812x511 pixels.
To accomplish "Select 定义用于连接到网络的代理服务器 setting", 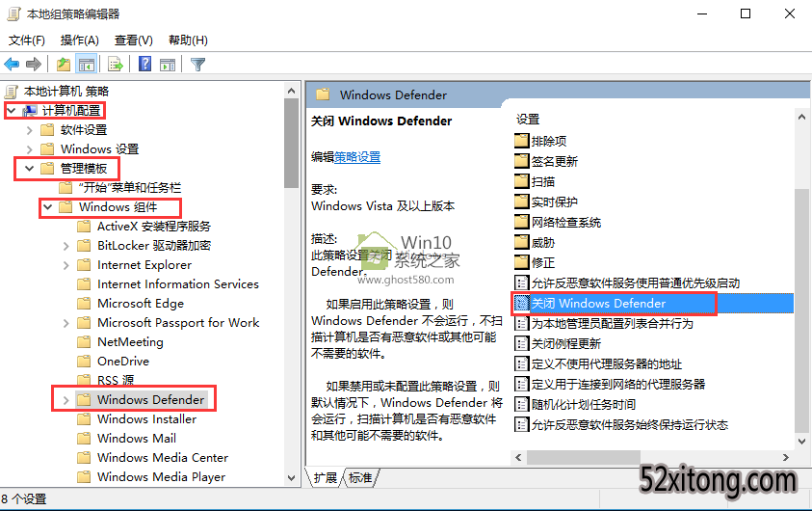I will click(x=618, y=384).
